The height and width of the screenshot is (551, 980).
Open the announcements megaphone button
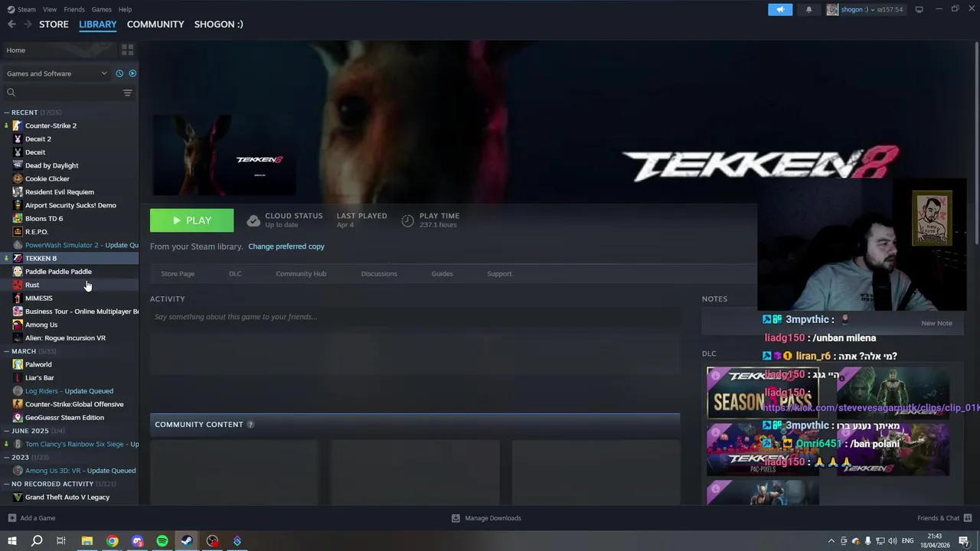coord(780,9)
